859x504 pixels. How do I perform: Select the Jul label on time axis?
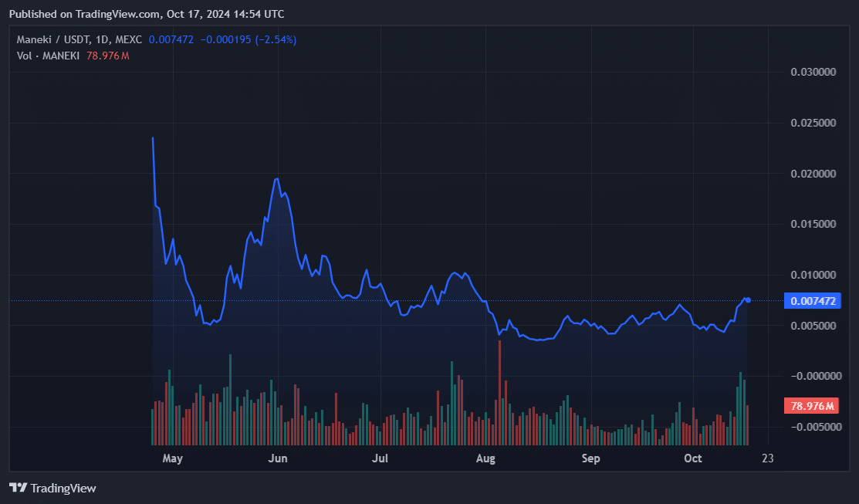(380, 458)
